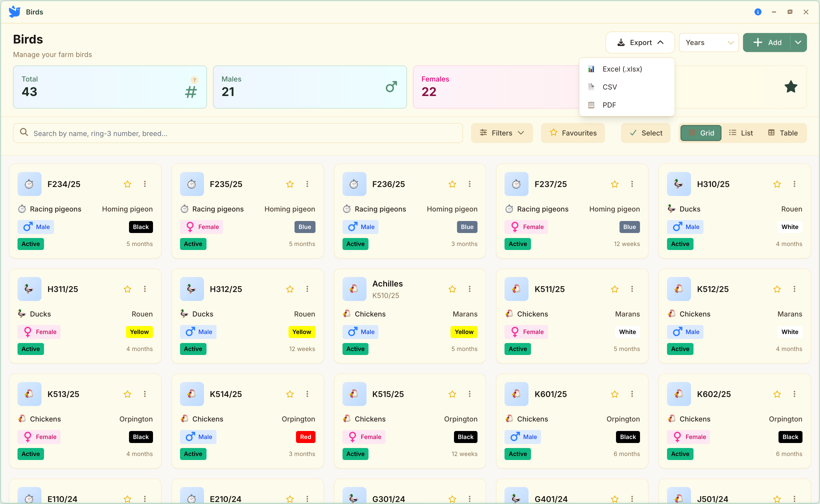Choose CSV export option
Image resolution: width=820 pixels, height=504 pixels.
(x=627, y=87)
